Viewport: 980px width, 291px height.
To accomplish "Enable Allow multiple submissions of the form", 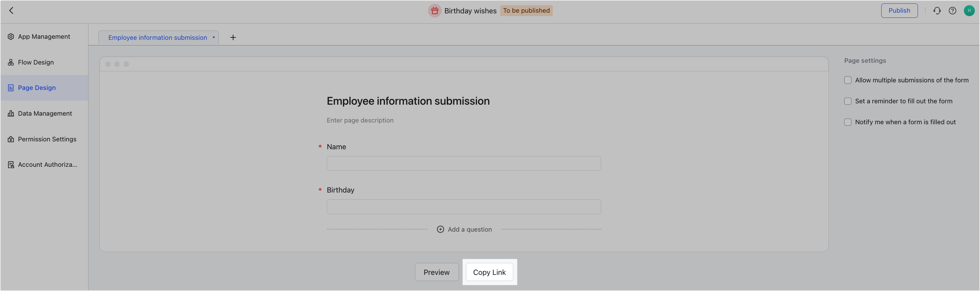I will tap(848, 80).
